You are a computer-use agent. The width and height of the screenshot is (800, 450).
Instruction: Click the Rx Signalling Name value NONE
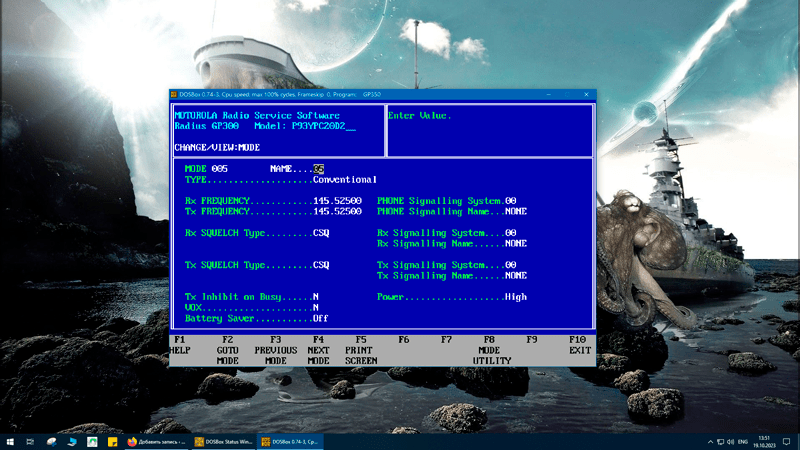pyautogui.click(x=516, y=243)
